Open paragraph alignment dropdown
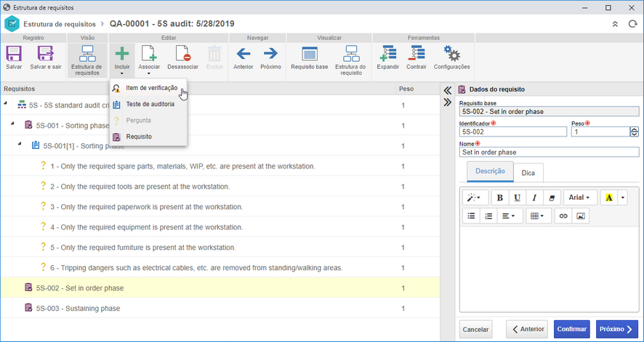 point(510,216)
